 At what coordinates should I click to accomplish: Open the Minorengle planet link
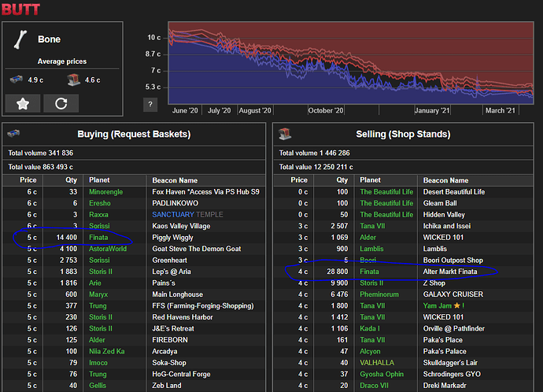pos(106,192)
